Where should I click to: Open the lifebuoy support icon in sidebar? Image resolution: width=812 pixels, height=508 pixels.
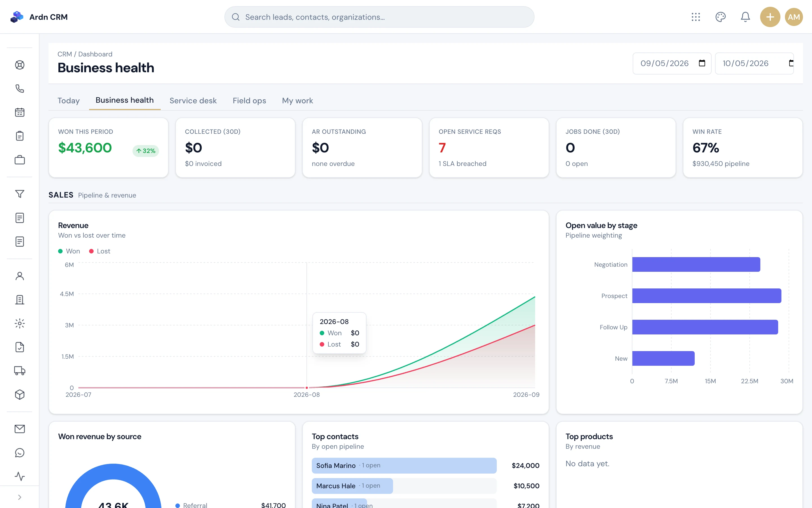[19, 65]
